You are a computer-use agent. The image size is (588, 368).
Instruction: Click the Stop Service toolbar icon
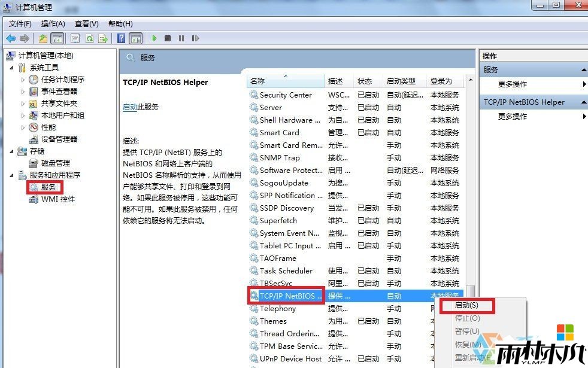168,38
